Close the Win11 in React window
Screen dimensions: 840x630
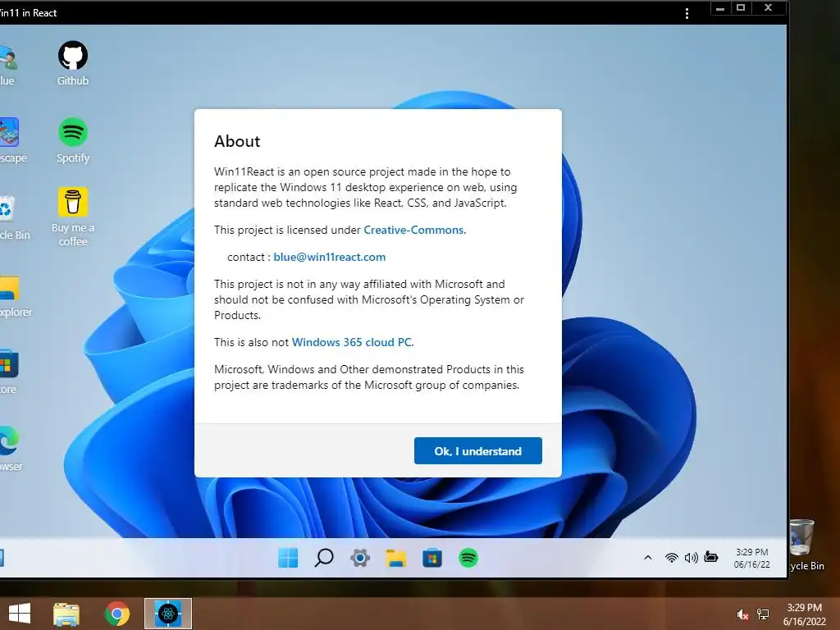[x=768, y=8]
